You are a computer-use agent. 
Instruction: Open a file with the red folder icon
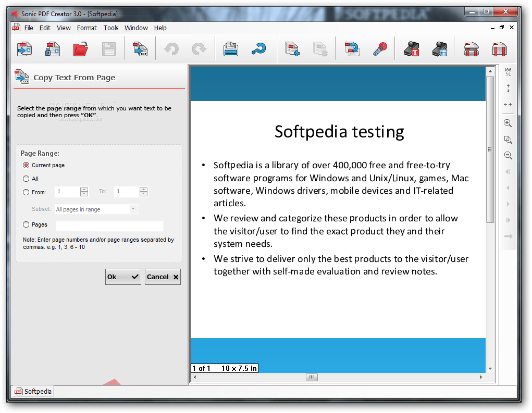(x=81, y=49)
